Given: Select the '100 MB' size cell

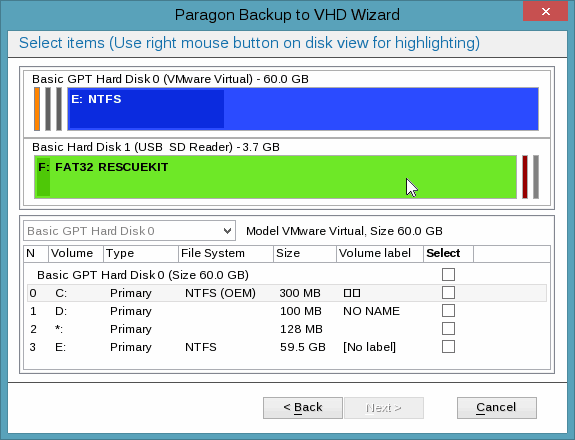Looking at the screenshot, I should (301, 311).
